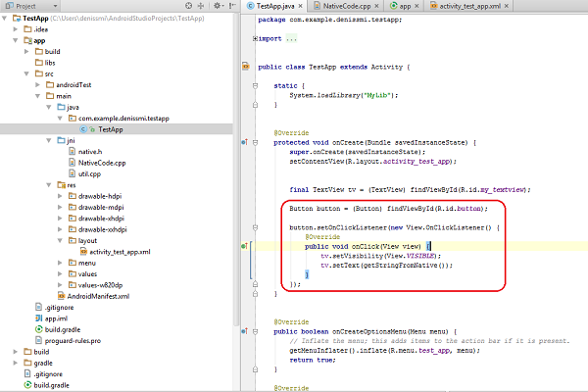Click the scroll from source target icon

(x=189, y=6)
